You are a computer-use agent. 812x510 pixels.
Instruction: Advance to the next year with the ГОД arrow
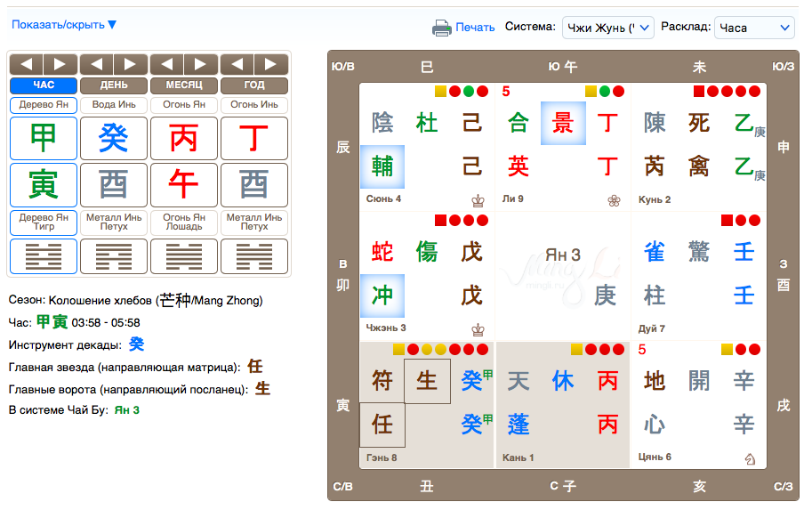click(270, 64)
